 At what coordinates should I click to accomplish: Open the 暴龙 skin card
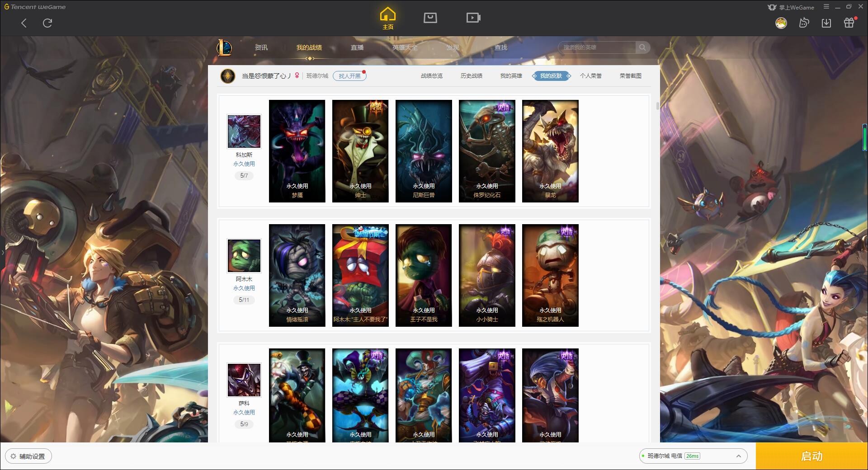(550, 151)
